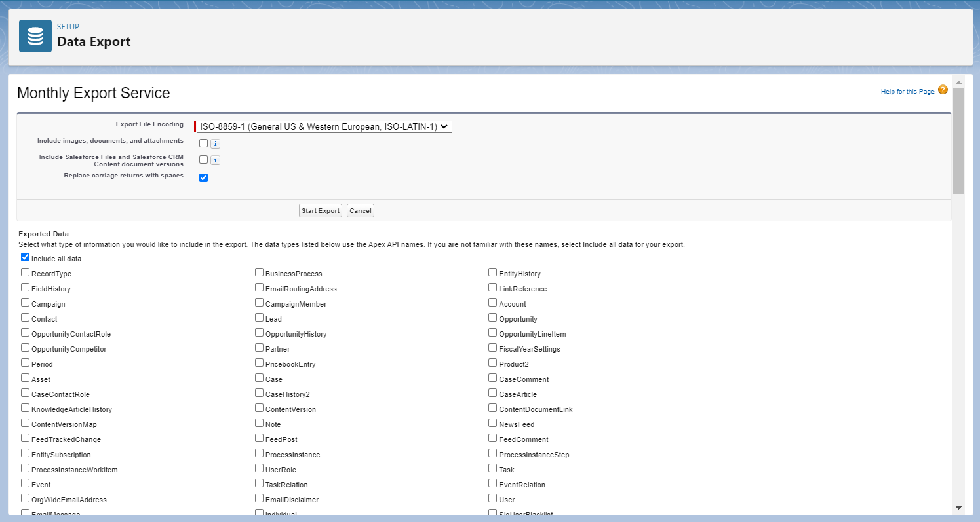
Task: Check the EmailRoutingAddress checkbox
Action: point(259,288)
